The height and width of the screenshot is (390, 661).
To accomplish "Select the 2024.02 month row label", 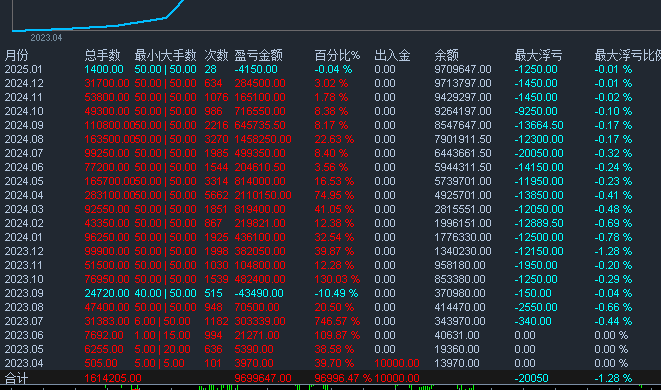I will pyautogui.click(x=24, y=223).
